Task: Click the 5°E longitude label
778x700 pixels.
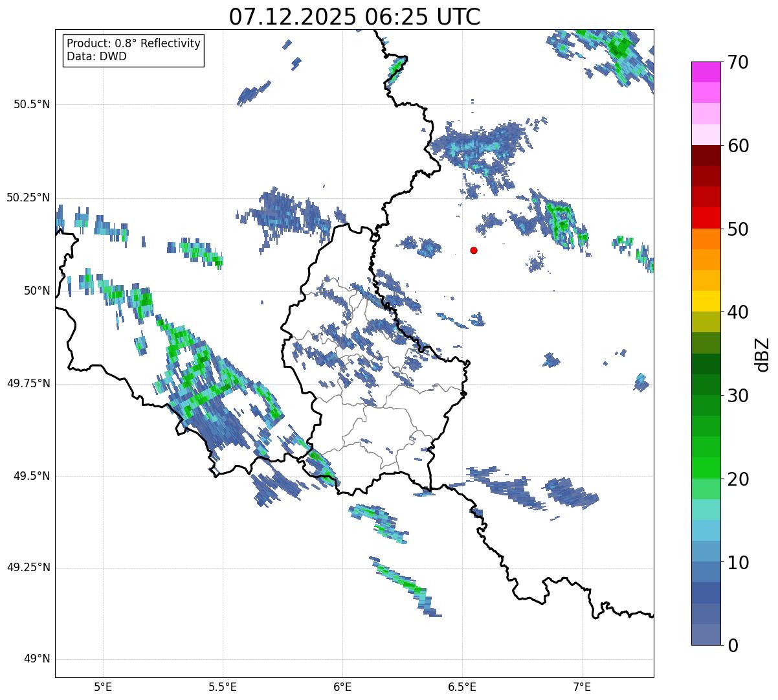Action: (x=103, y=686)
